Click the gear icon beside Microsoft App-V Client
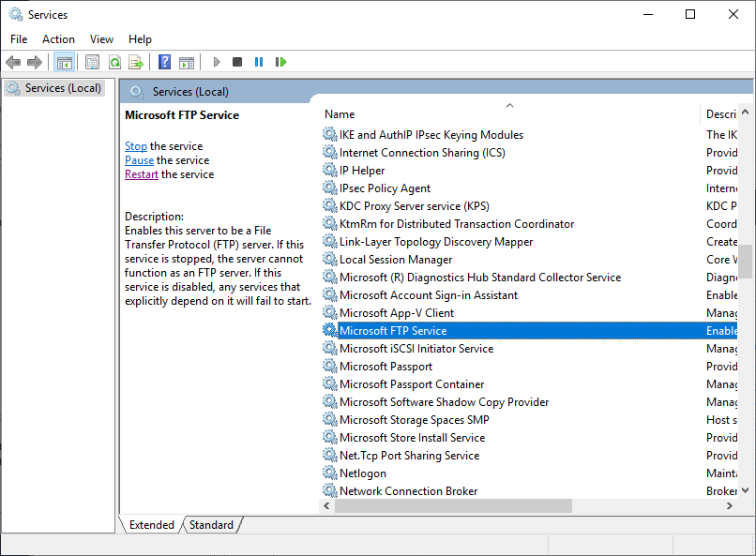Viewport: 756px width, 556px height. [330, 312]
